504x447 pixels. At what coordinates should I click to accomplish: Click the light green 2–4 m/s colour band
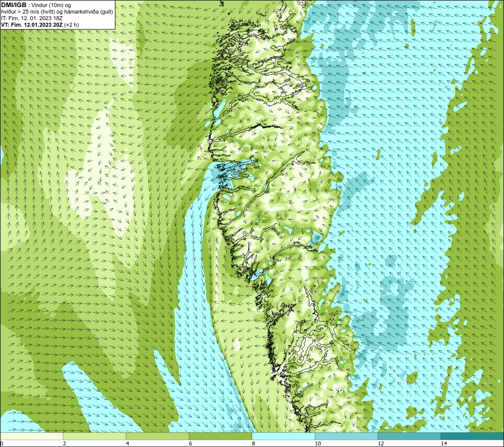click(95, 436)
